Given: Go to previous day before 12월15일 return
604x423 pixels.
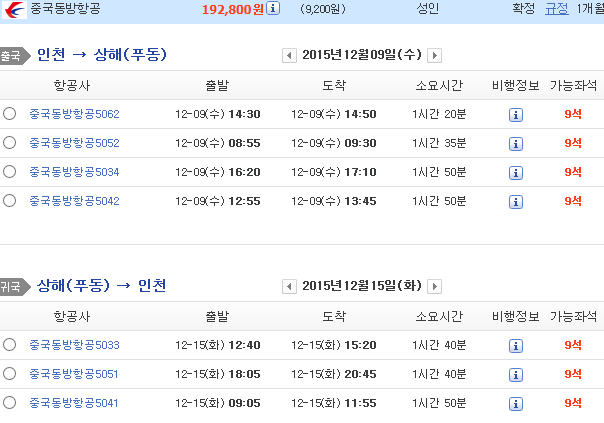Looking at the screenshot, I should click(289, 287).
